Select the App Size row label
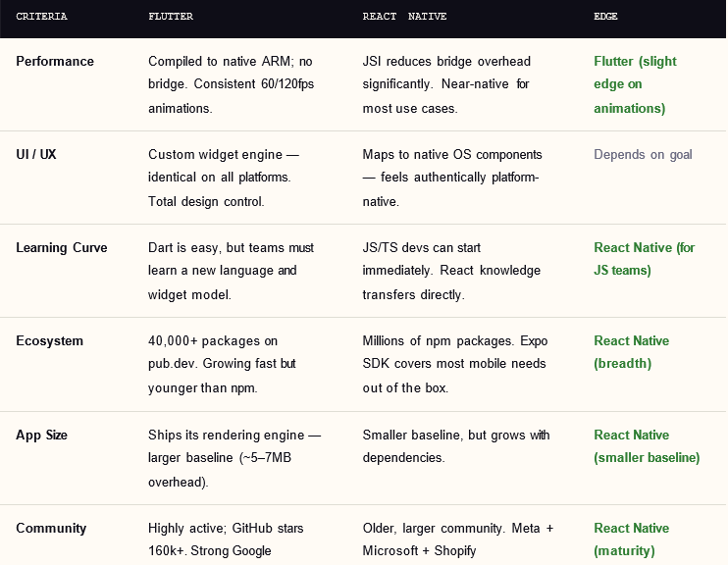The width and height of the screenshot is (728, 565). (43, 435)
